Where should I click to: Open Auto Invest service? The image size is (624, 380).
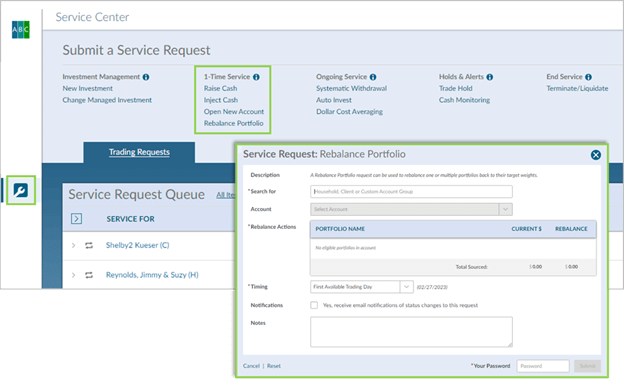tap(334, 100)
